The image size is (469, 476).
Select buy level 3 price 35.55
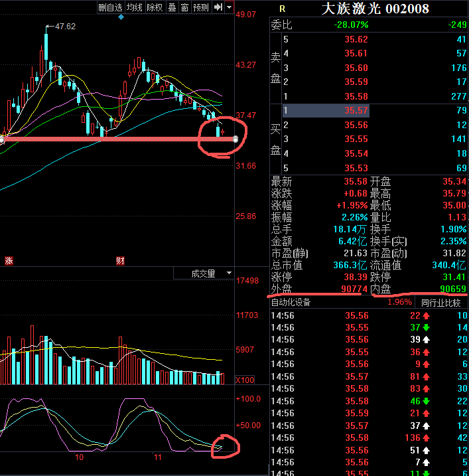pyautogui.click(x=356, y=139)
